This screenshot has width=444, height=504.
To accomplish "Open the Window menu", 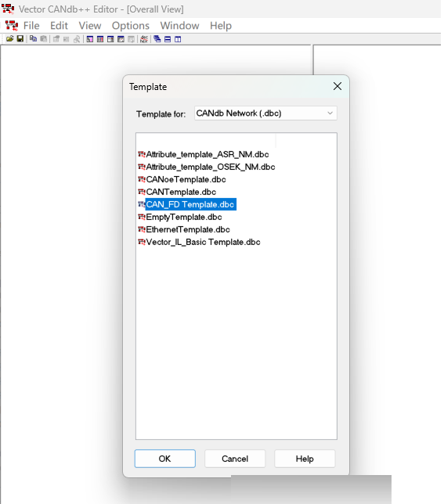I will point(180,26).
